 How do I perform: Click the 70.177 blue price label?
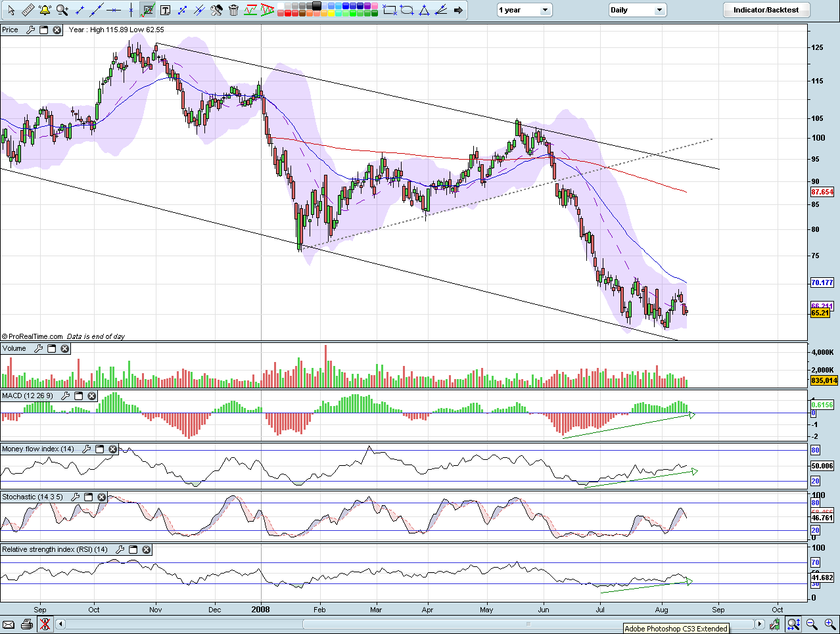click(822, 283)
